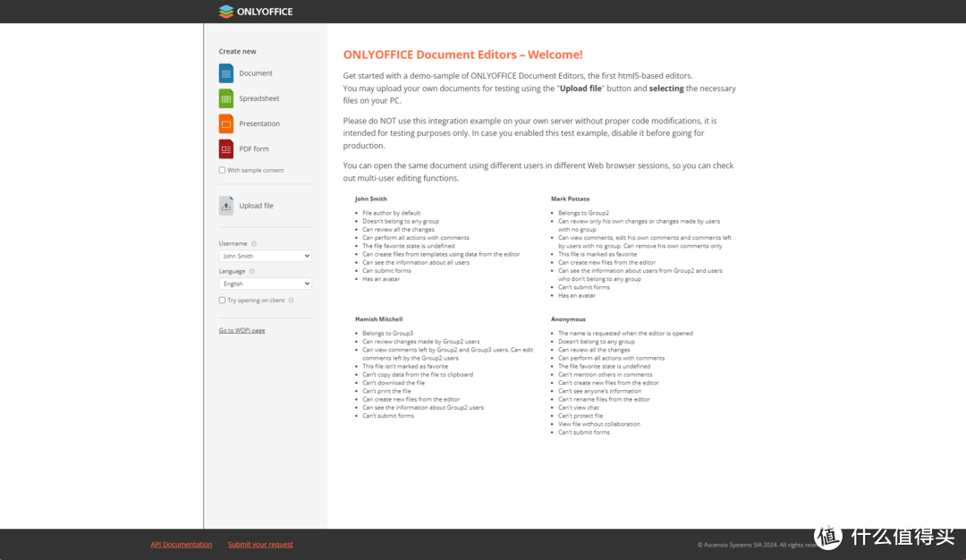Open the Submit your request footer link
The height and width of the screenshot is (560, 966).
tap(260, 545)
